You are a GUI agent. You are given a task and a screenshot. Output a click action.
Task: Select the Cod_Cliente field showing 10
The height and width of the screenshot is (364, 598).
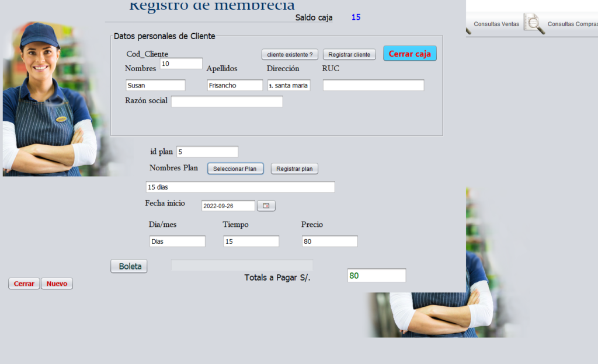pos(181,63)
